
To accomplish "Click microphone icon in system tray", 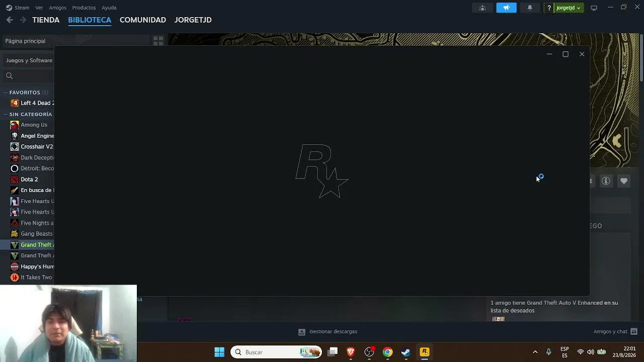I will tap(549, 352).
